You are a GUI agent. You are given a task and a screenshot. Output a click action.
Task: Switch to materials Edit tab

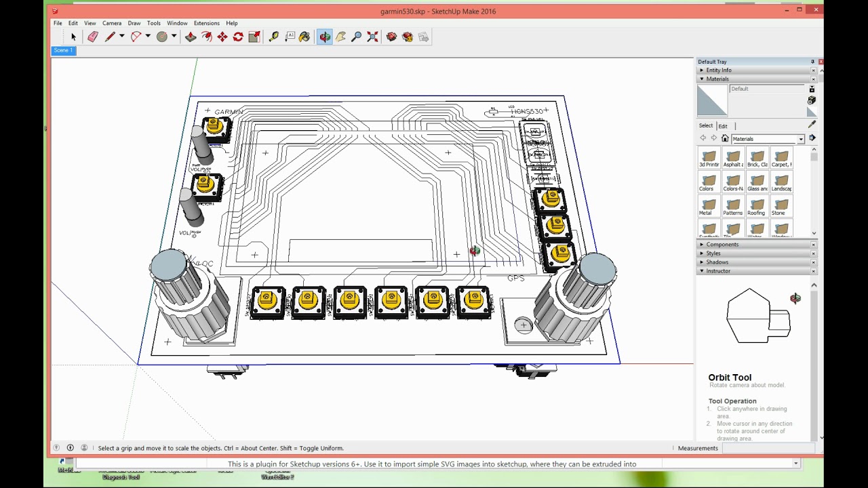(723, 126)
